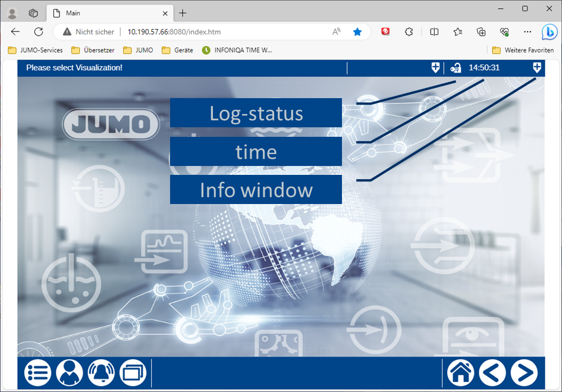Expand the shield arrow left of login-status icon
This screenshot has width=562, height=392.
click(435, 67)
